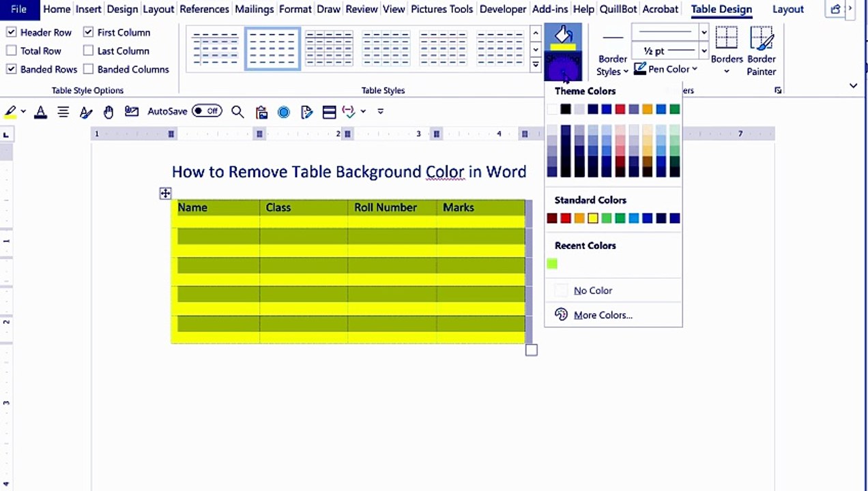
Task: Uncheck the Header Row checkbox
Action: pos(11,32)
